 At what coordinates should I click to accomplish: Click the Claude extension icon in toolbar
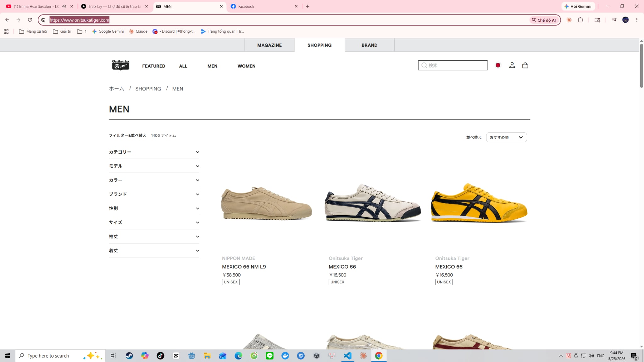pyautogui.click(x=569, y=20)
